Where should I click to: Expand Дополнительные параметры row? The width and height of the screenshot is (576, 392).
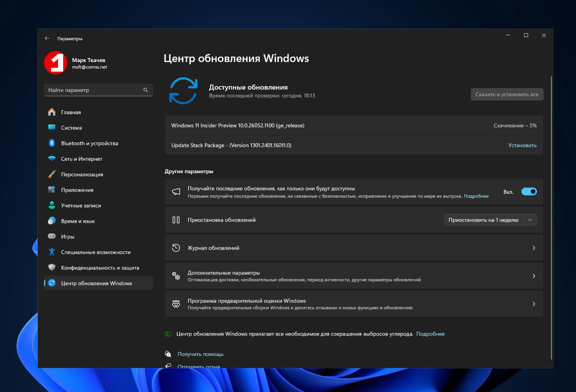pyautogui.click(x=533, y=276)
